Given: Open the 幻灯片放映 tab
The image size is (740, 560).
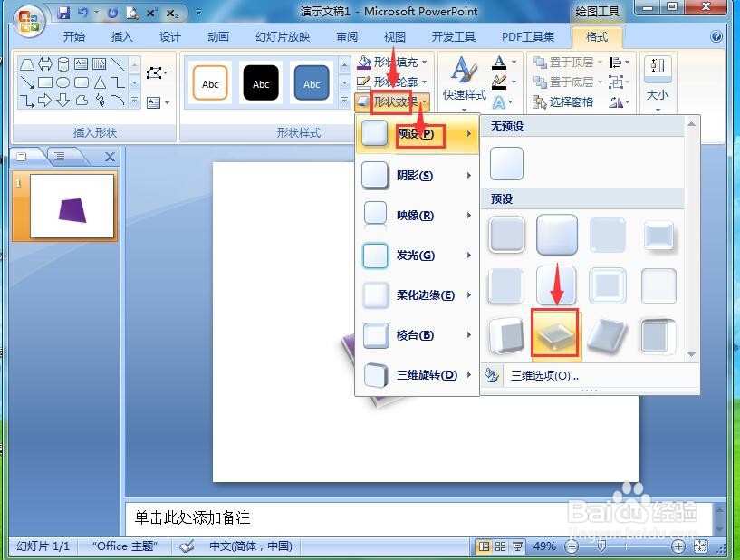Looking at the screenshot, I should (x=283, y=36).
